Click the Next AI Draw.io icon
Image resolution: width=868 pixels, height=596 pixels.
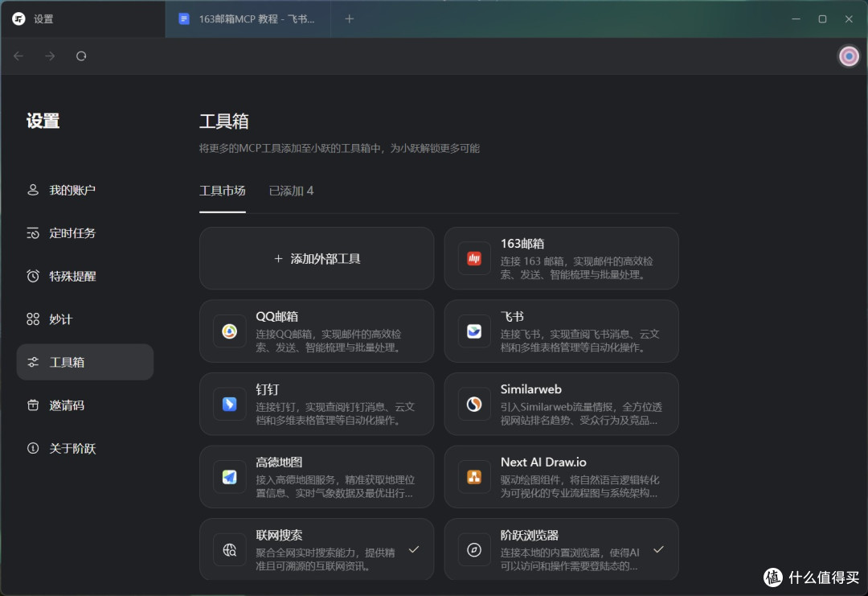coord(474,477)
